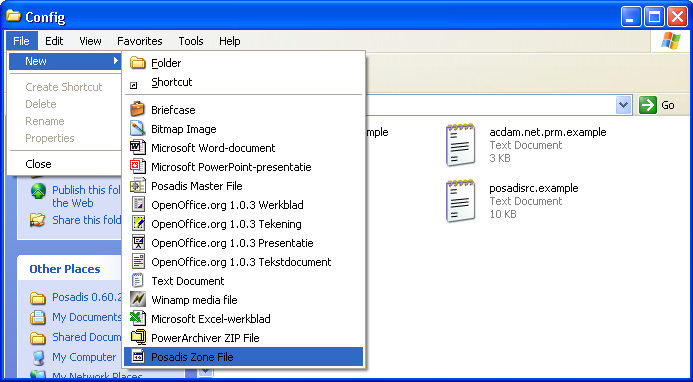This screenshot has width=693, height=382.
Task: Open the Help menu
Action: coord(229,41)
